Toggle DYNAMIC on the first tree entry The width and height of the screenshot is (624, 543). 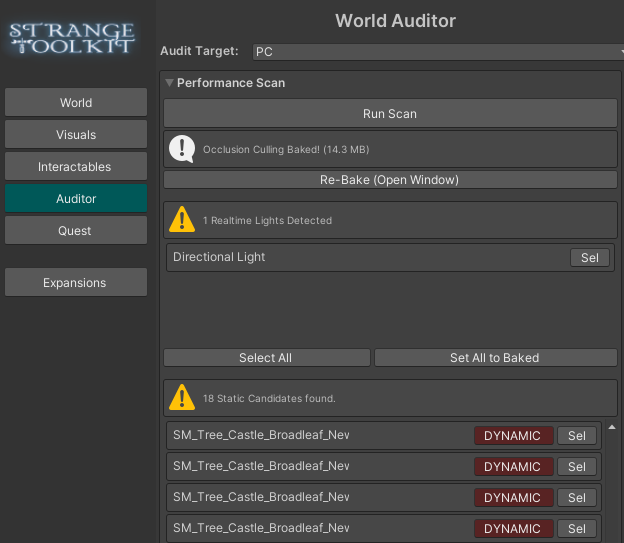tap(513, 436)
